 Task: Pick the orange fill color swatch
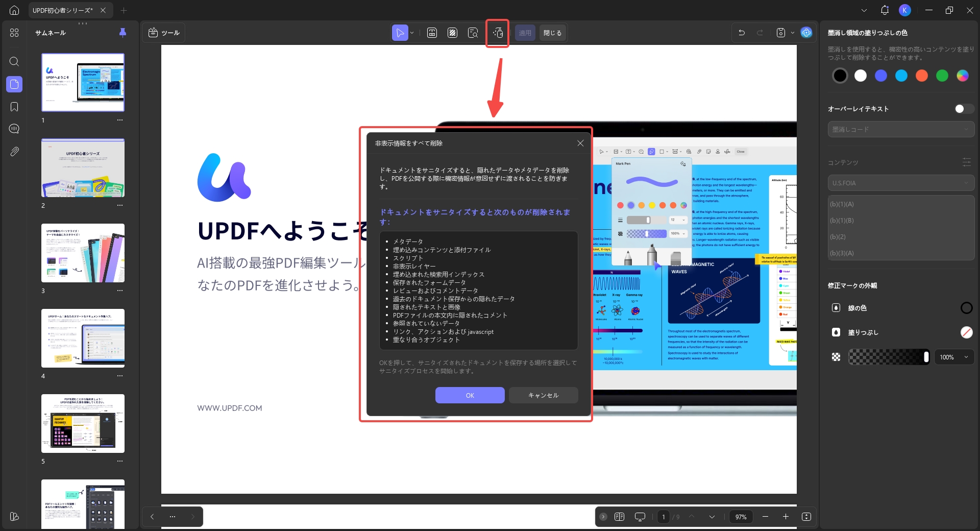pyautogui.click(x=921, y=76)
